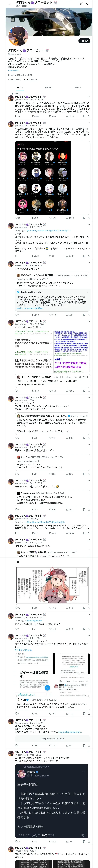
Task: Switch to the Media tab
Action: pos(78,87)
